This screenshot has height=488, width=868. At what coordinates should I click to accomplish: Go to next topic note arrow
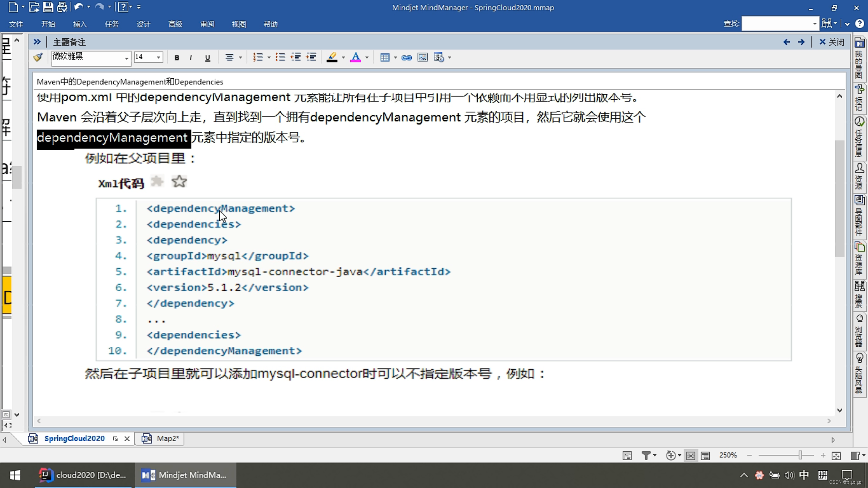801,42
